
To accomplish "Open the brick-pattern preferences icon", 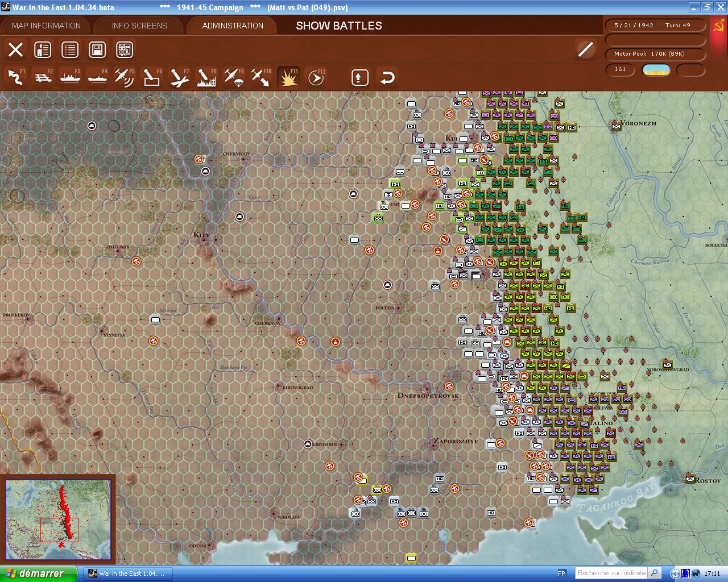I will (125, 50).
